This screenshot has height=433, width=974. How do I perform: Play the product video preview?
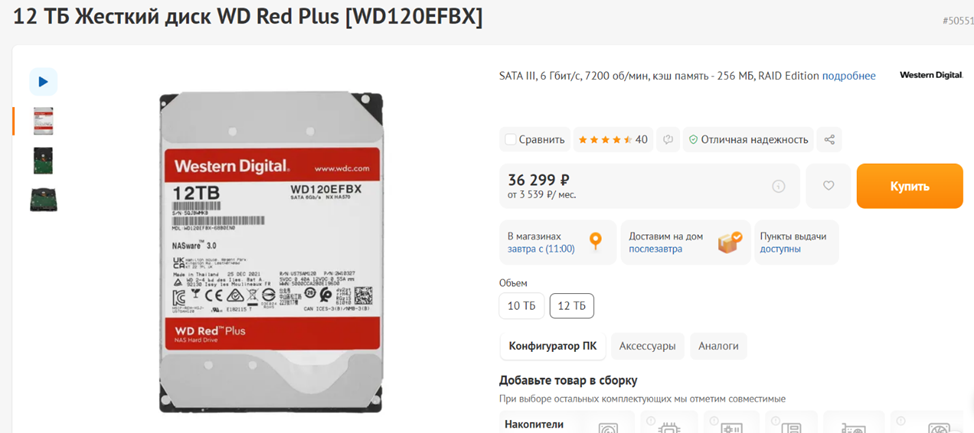click(x=43, y=81)
